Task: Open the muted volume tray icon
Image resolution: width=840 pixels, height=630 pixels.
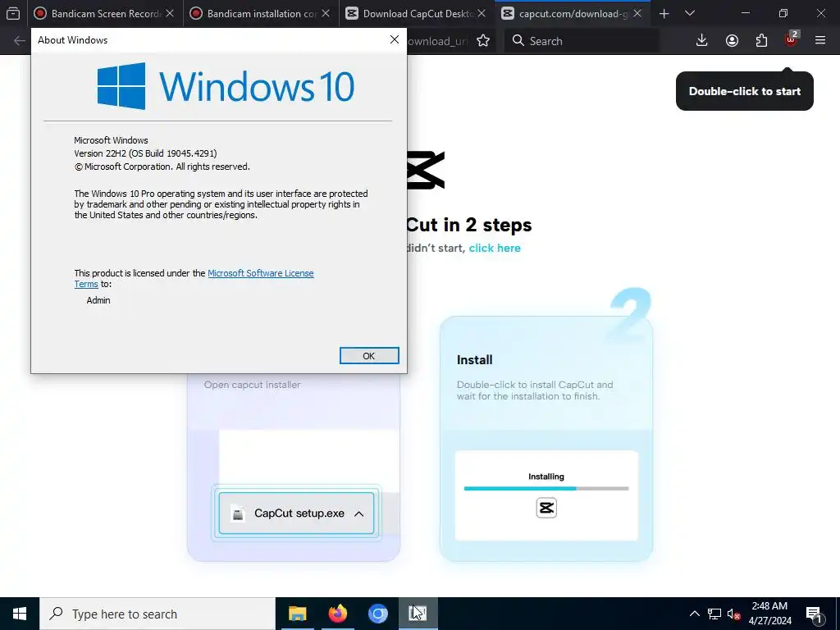Action: [733, 614]
